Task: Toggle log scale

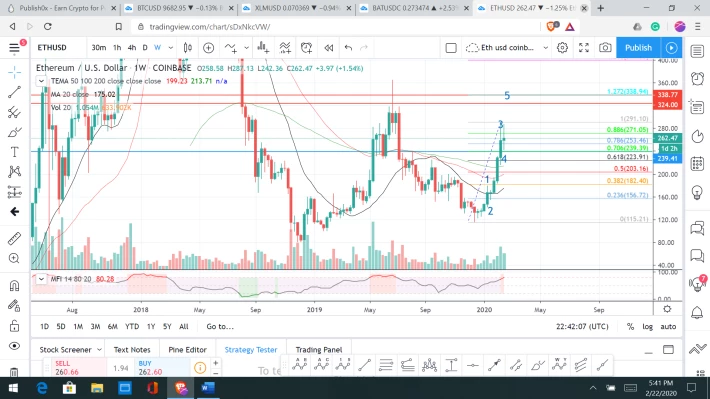Action: [x=648, y=327]
